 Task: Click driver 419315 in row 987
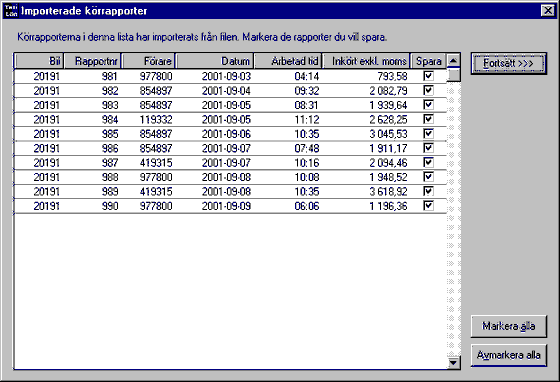click(156, 163)
